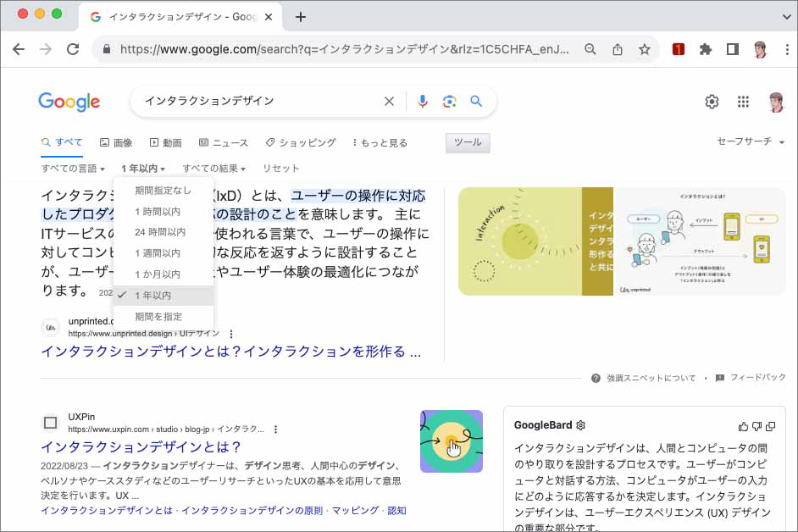Open the Google apps grid
The width and height of the screenshot is (798, 532).
click(743, 101)
